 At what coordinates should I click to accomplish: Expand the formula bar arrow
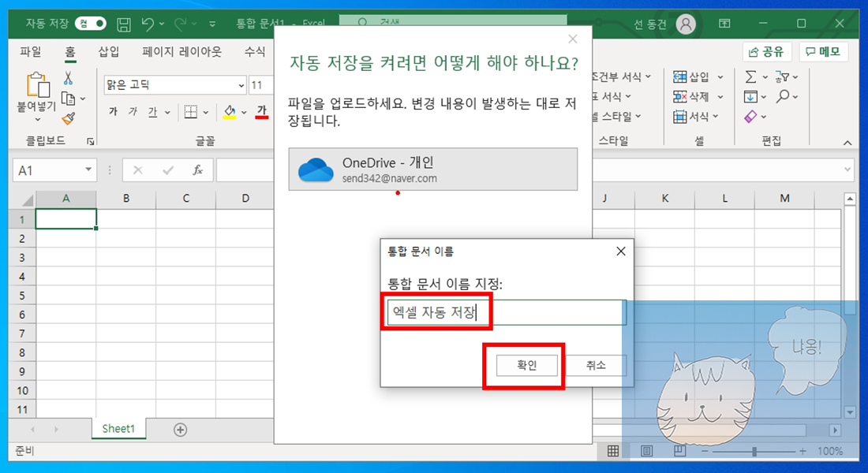[847, 169]
